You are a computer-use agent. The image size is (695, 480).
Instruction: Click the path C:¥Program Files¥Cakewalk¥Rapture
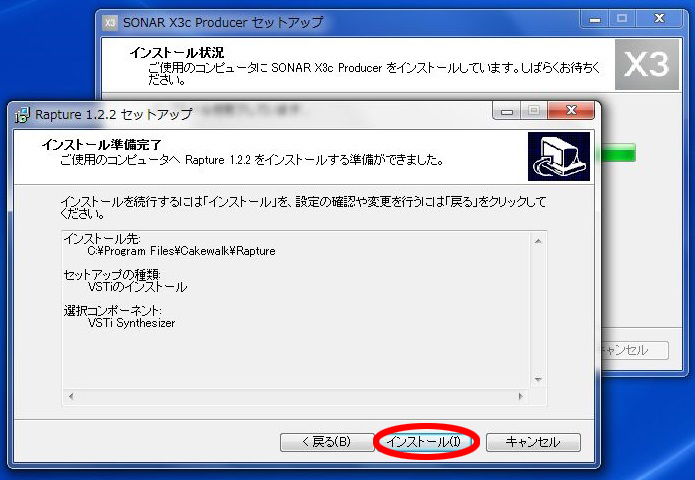(x=181, y=251)
